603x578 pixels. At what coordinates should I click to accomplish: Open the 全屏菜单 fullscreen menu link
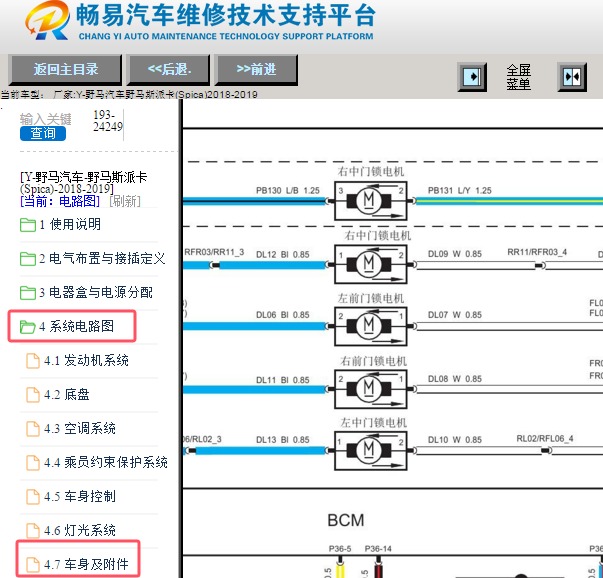coord(518,77)
